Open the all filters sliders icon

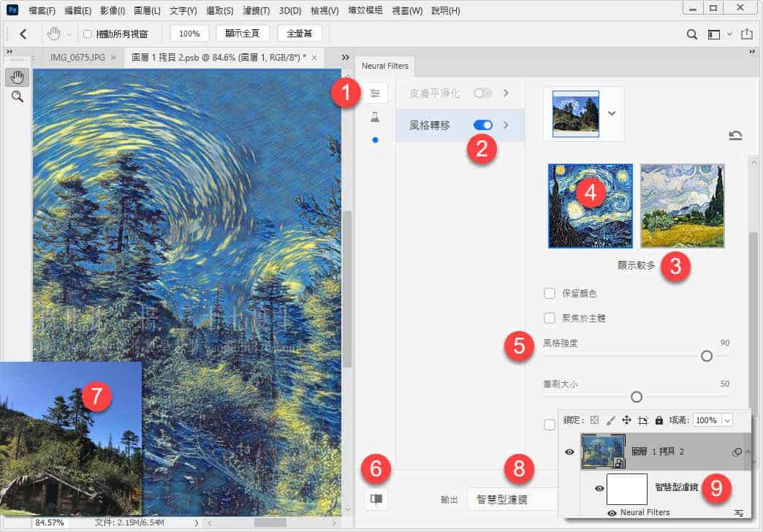tap(375, 93)
